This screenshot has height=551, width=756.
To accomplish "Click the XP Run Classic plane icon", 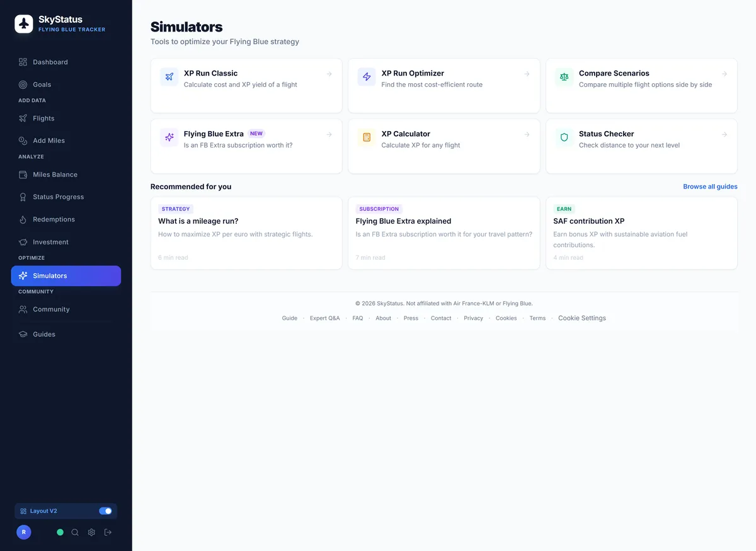I will pos(169,77).
